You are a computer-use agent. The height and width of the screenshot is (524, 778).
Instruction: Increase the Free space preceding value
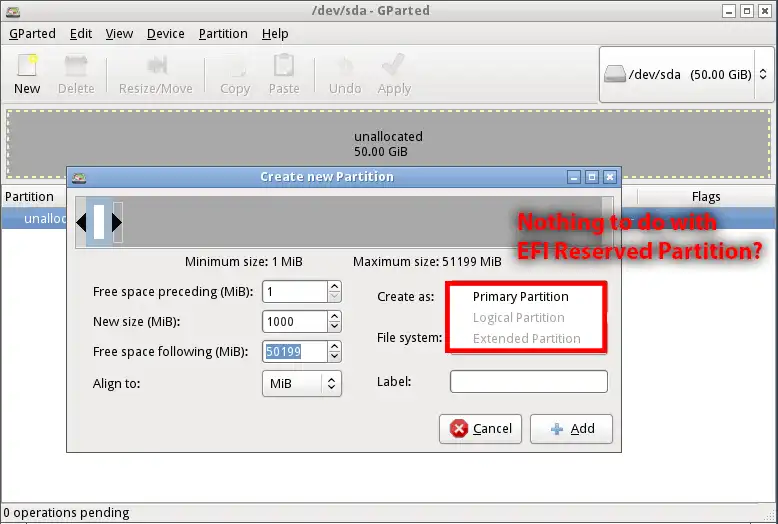[x=334, y=287]
